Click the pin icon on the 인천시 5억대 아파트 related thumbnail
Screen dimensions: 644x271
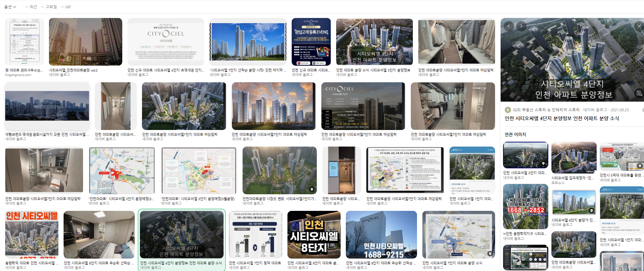point(640,166)
